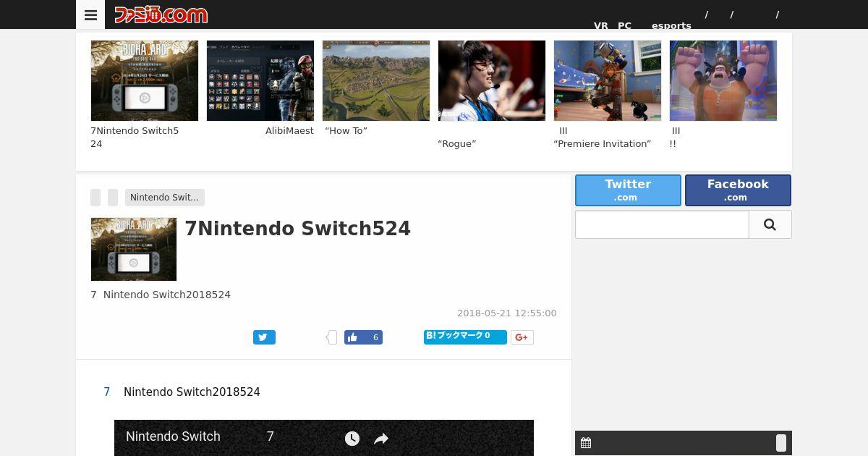Screen dimensions: 868x456
Task: Click the video Watch Later clock icon
Action: [352, 438]
